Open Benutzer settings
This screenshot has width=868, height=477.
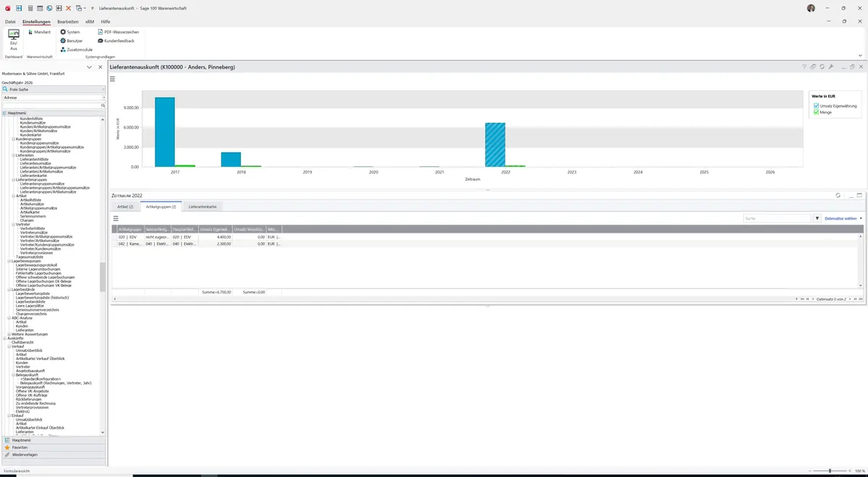pyautogui.click(x=71, y=40)
